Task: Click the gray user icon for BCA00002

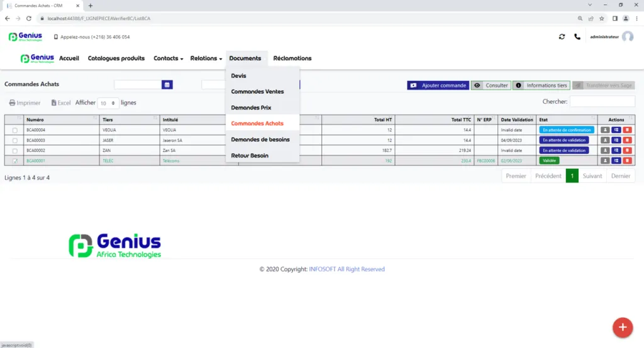Action: pyautogui.click(x=605, y=150)
